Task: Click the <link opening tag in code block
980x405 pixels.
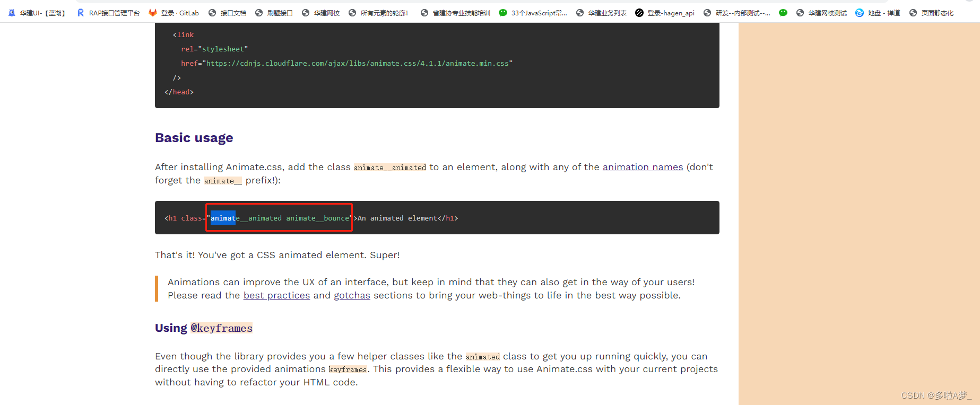Action: (x=183, y=34)
